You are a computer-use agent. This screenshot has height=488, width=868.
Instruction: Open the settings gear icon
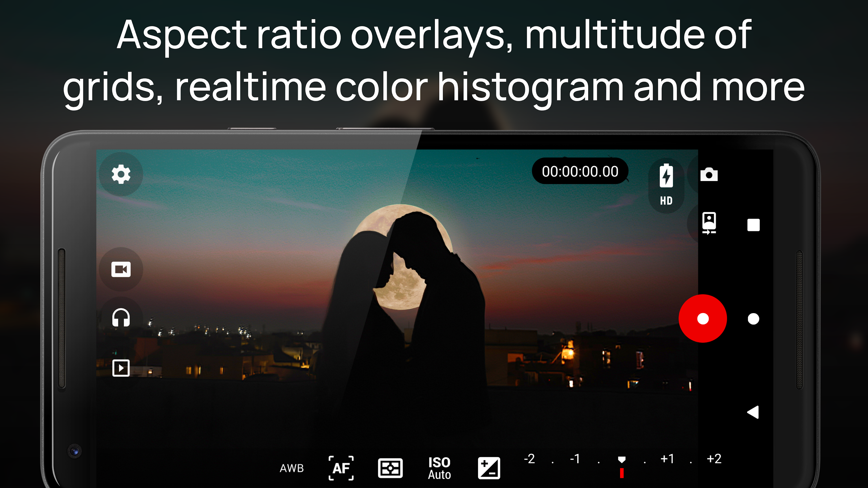pyautogui.click(x=121, y=174)
